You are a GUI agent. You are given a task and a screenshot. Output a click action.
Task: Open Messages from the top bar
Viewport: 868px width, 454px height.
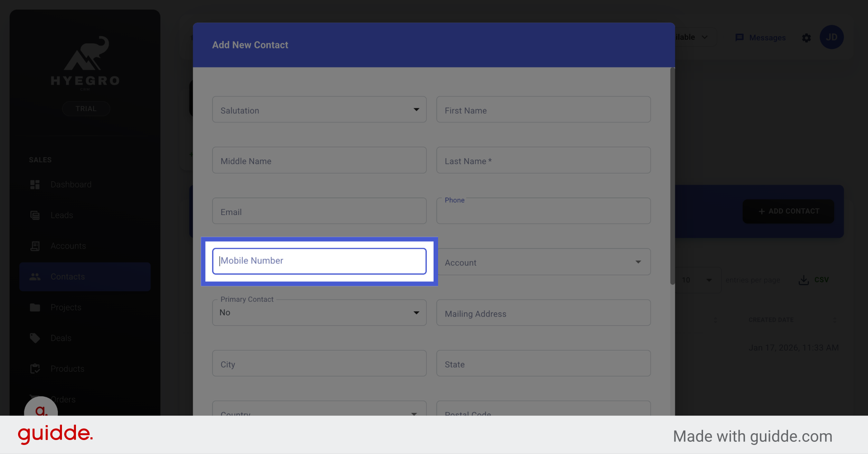tap(760, 37)
